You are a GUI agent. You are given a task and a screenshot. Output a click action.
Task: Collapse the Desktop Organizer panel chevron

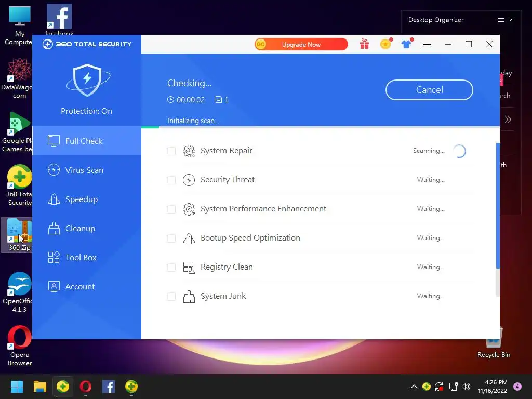click(x=512, y=20)
